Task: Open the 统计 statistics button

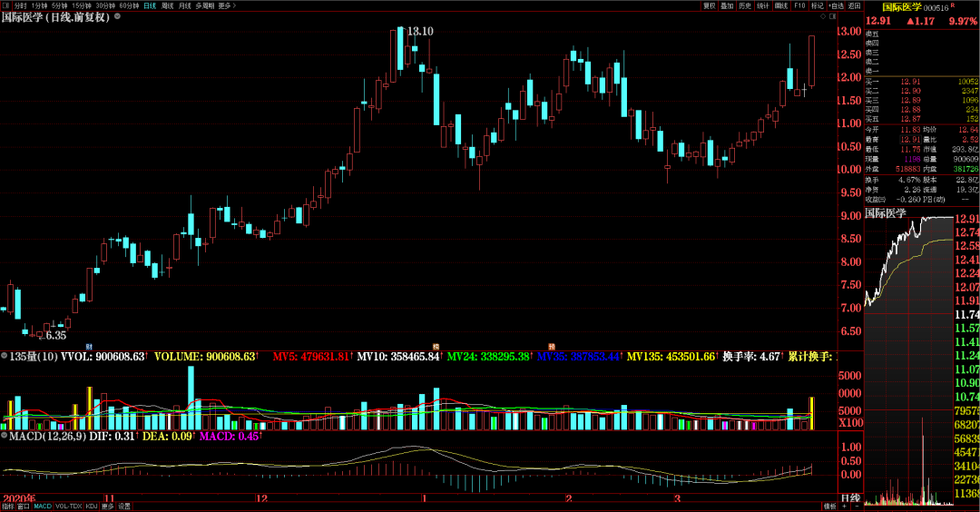Action: pos(763,5)
